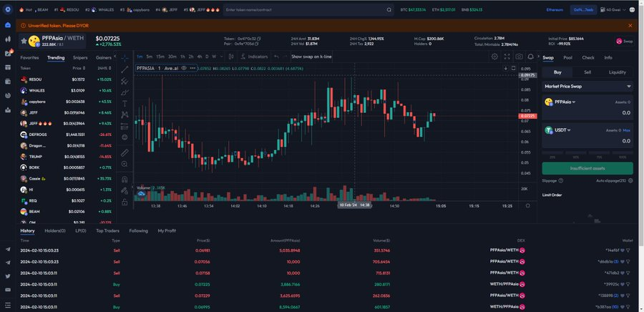Viewport: 644px width, 312px height.
Task: Select the prediction and measurement tool
Action: 125,127
